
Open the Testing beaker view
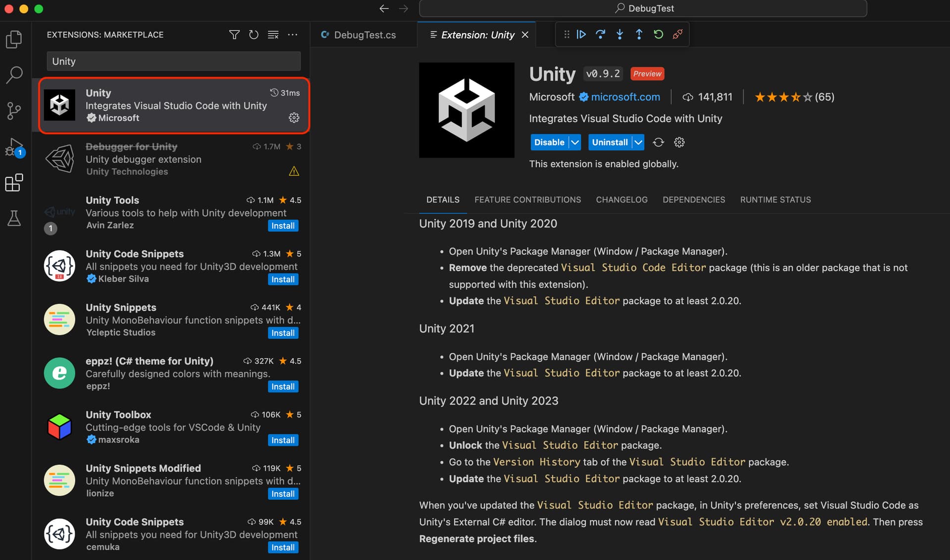[14, 218]
